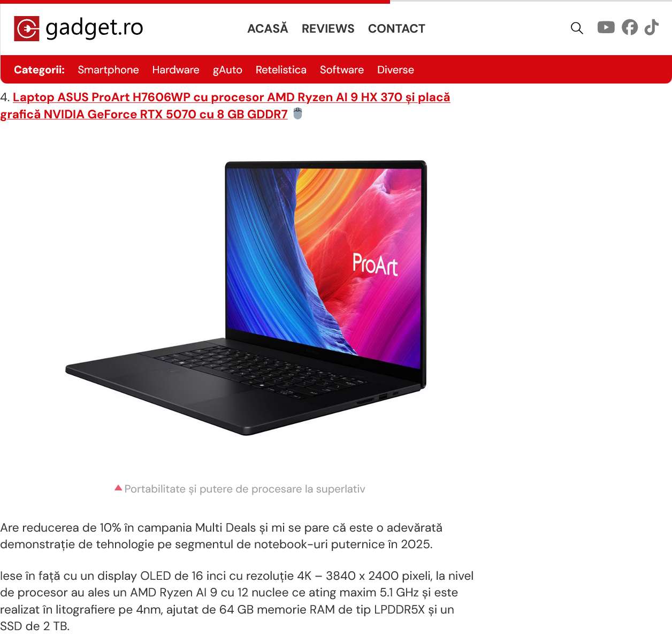Visit the YouTube channel icon
The height and width of the screenshot is (643, 672).
(x=606, y=27)
